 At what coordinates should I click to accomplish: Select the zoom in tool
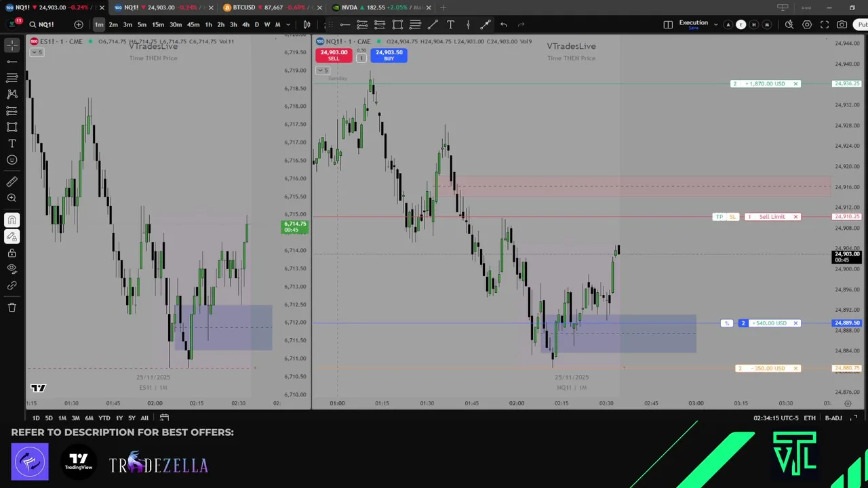[12, 198]
